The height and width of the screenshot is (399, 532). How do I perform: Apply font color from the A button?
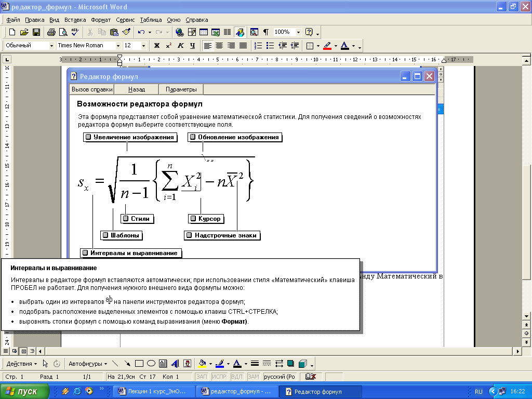345,46
